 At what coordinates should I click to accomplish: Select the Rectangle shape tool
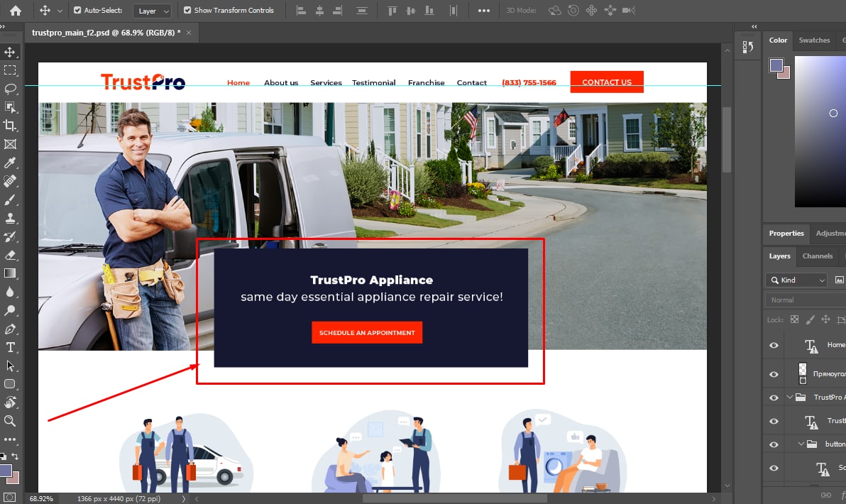(10, 384)
